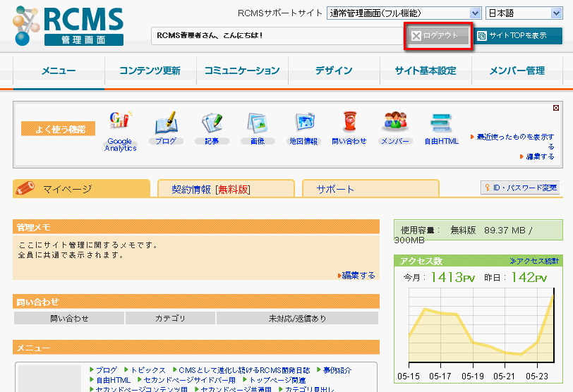The width and height of the screenshot is (573, 392).
Task: Click 編集する link in 管理メモ
Action: pyautogui.click(x=358, y=275)
